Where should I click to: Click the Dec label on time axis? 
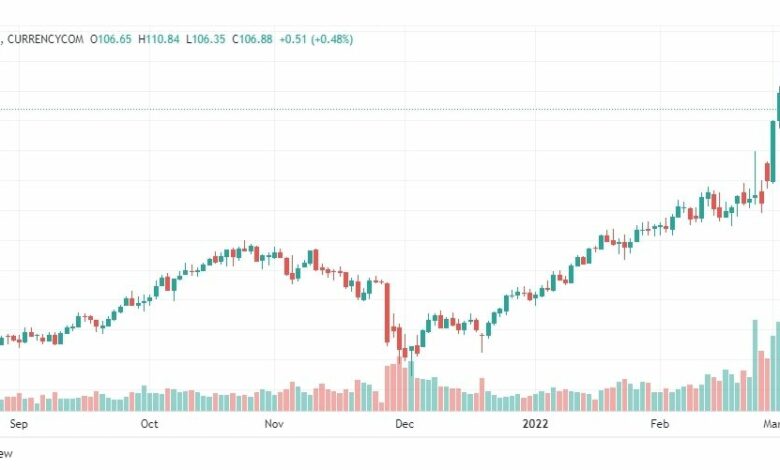[x=404, y=424]
